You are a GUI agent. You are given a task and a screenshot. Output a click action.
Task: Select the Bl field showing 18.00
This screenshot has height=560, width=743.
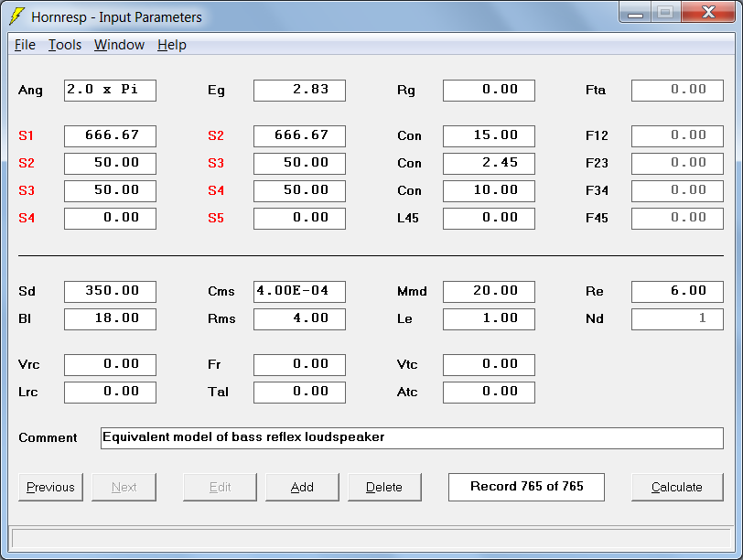(x=110, y=319)
